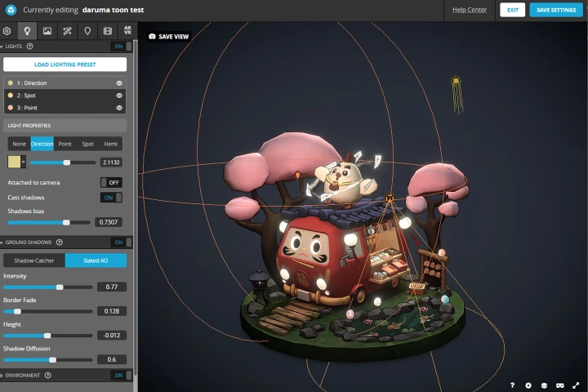Open the AR VR settings tab
This screenshot has height=392, width=588.
click(x=127, y=30)
